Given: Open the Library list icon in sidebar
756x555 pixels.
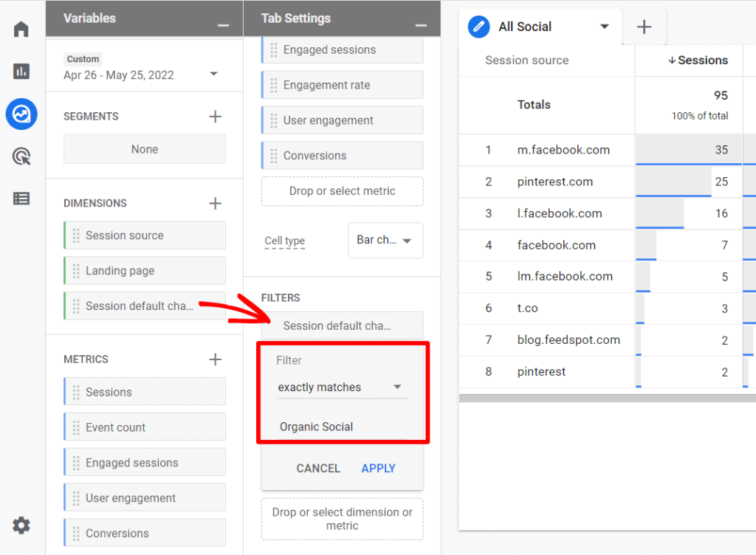Looking at the screenshot, I should click(21, 199).
